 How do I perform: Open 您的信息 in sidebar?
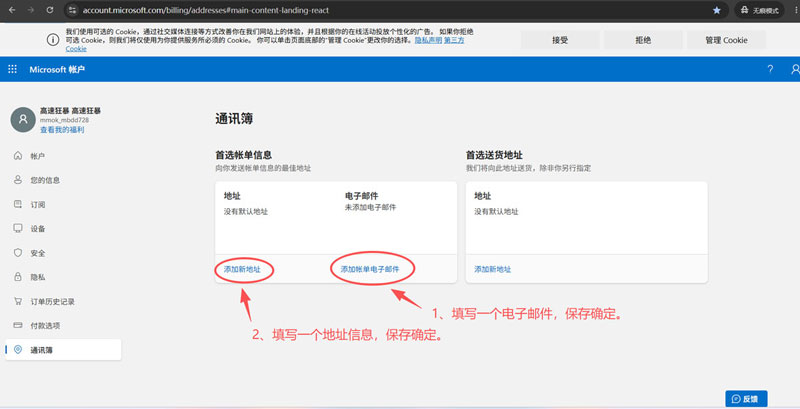[45, 180]
